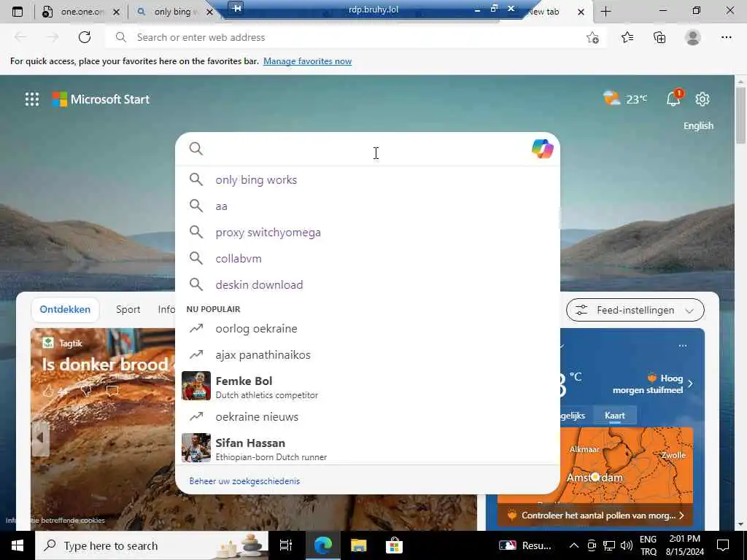Click the page vertical scrollbar thumb
747x560 pixels.
pyautogui.click(x=741, y=114)
